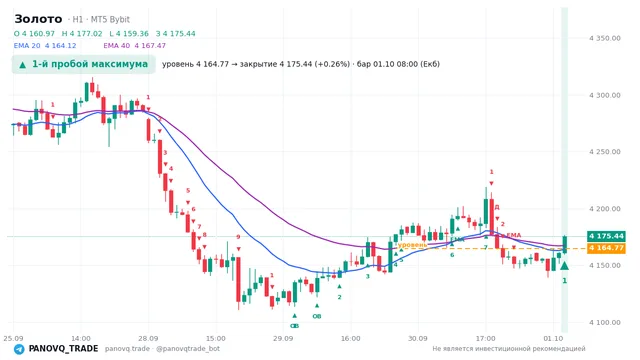
Task: Click the 14:00 time axis label
Action: tap(81, 338)
